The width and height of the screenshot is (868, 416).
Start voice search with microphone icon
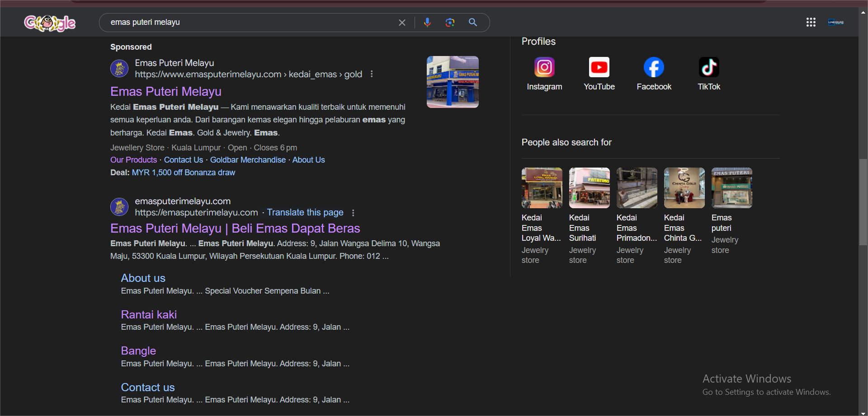(x=427, y=22)
